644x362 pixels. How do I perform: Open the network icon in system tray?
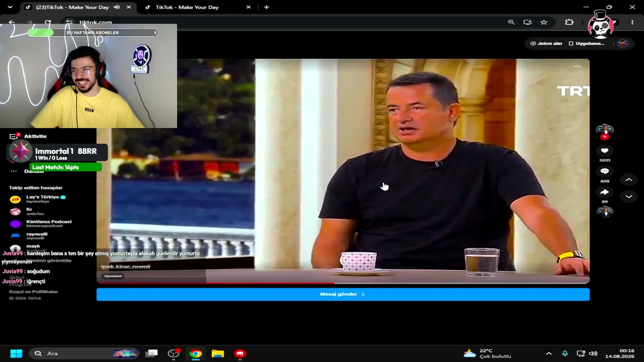(x=581, y=353)
